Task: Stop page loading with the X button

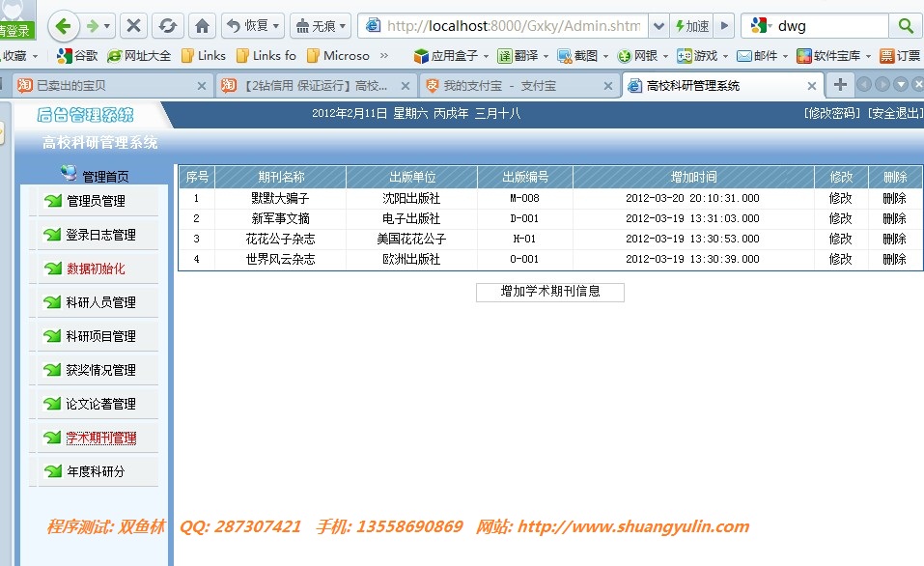Action: point(134,26)
